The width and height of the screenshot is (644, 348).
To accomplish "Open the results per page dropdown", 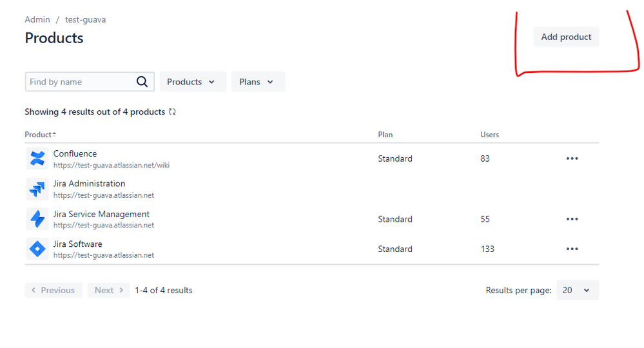I will tap(576, 290).
